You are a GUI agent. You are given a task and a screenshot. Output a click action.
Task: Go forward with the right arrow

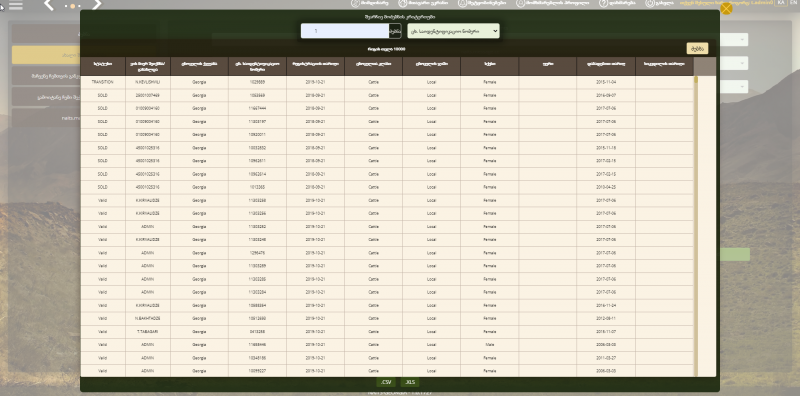(96, 5)
